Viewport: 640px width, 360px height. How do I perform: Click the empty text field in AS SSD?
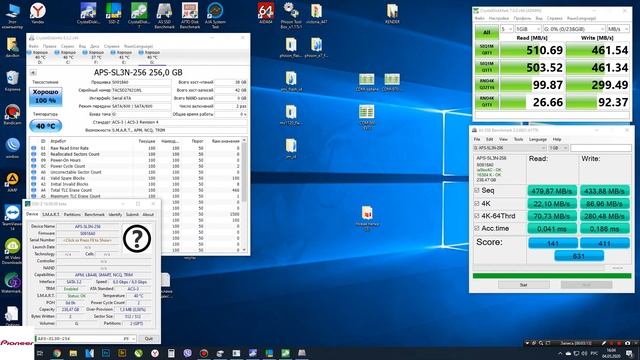(601, 148)
